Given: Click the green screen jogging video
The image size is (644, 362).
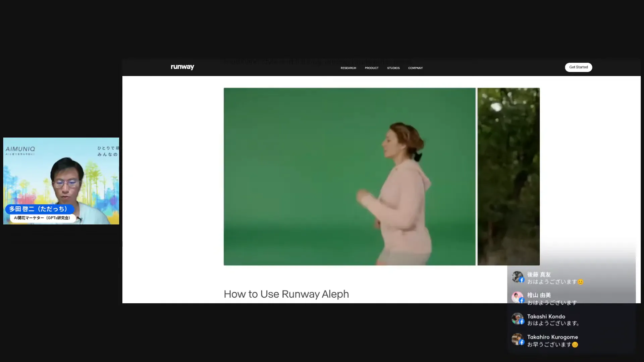Looking at the screenshot, I should point(350,177).
